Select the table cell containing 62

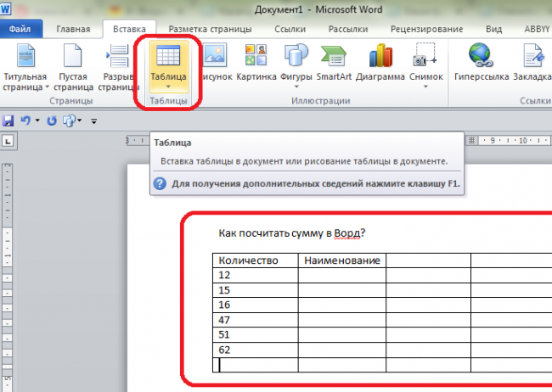(x=256, y=350)
